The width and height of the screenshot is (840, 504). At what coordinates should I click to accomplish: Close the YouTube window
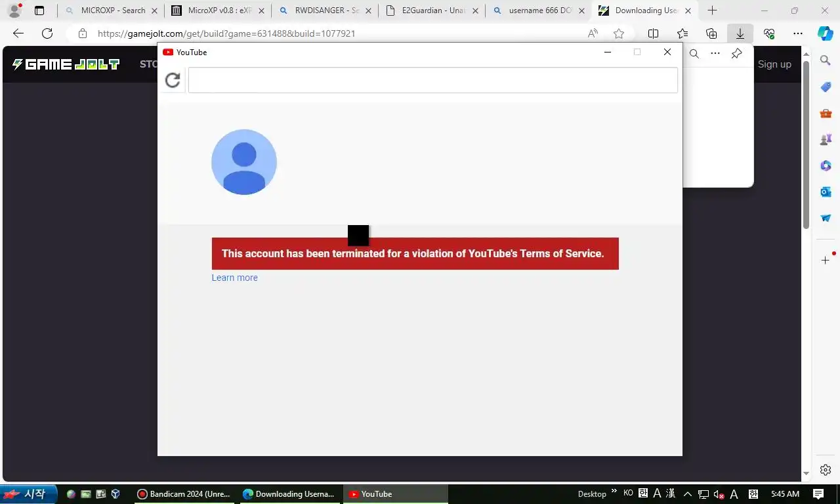tap(667, 52)
